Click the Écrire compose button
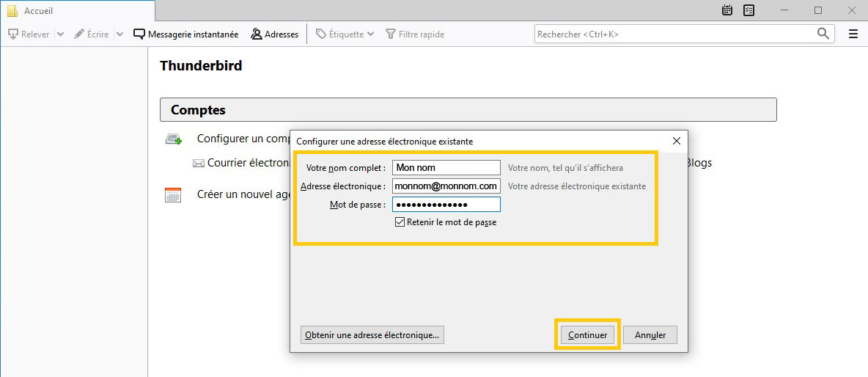 click(91, 34)
